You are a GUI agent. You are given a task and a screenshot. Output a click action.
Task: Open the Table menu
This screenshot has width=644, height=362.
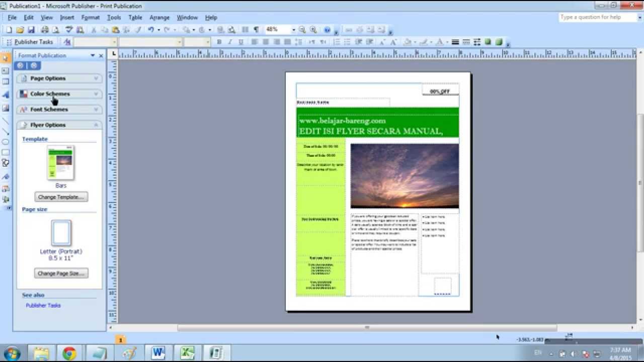pyautogui.click(x=135, y=18)
